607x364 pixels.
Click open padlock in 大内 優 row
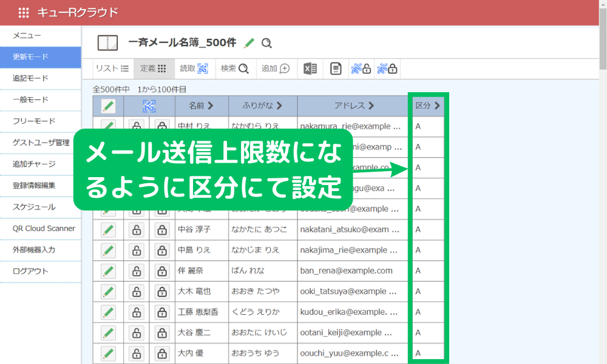point(137,353)
